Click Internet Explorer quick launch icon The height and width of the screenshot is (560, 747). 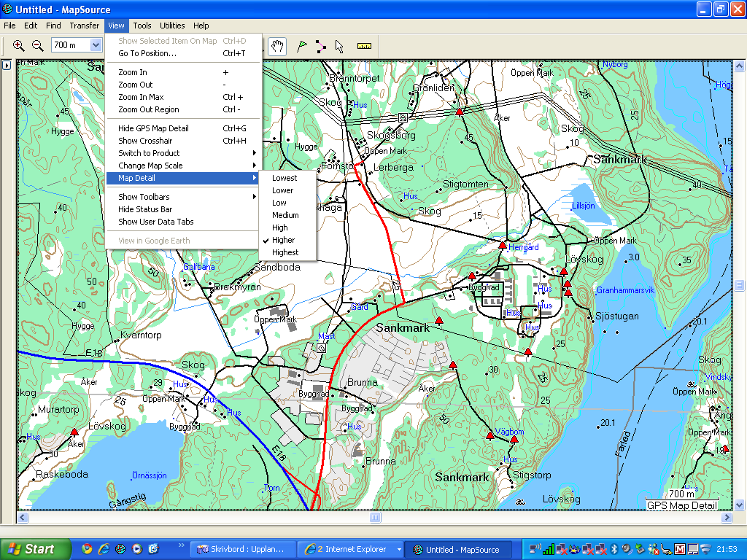(104, 549)
